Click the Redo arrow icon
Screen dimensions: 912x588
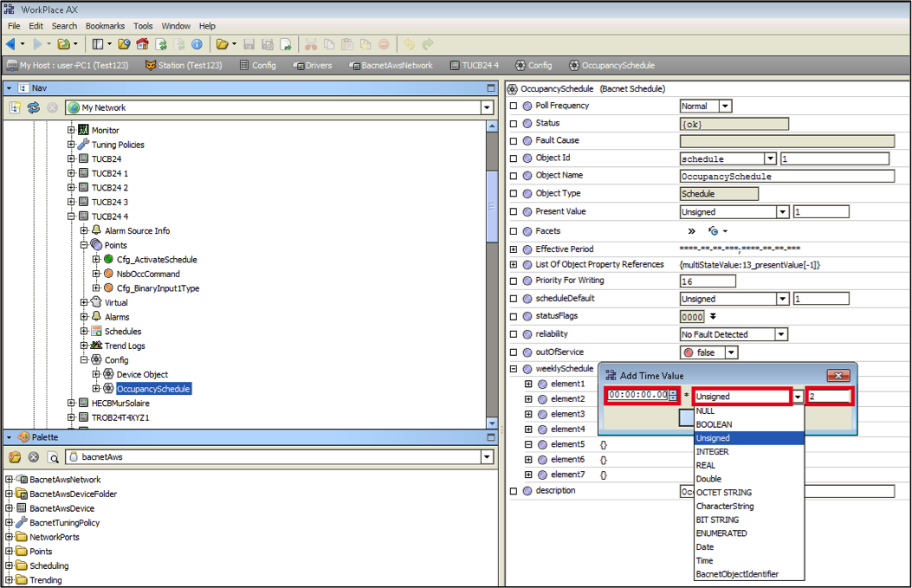tap(428, 44)
